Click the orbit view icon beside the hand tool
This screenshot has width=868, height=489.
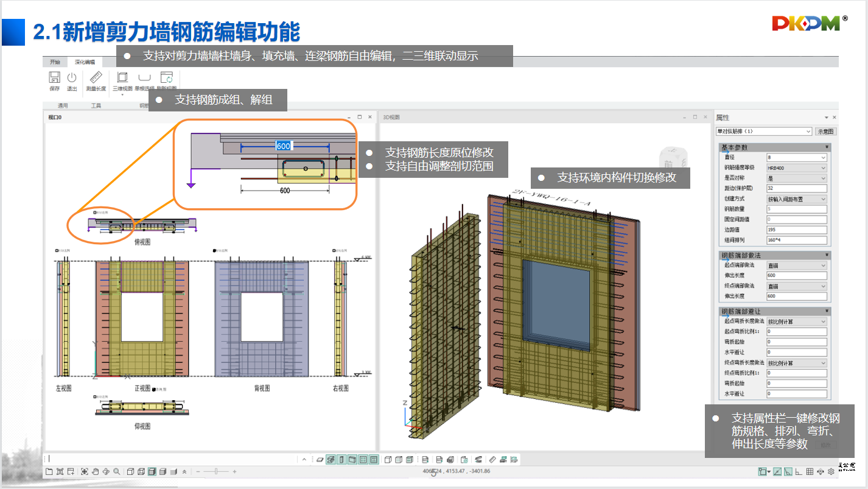click(x=106, y=471)
